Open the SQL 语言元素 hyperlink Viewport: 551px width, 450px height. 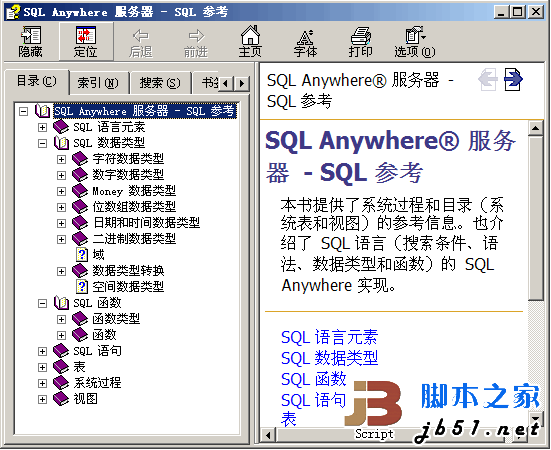pos(329,337)
